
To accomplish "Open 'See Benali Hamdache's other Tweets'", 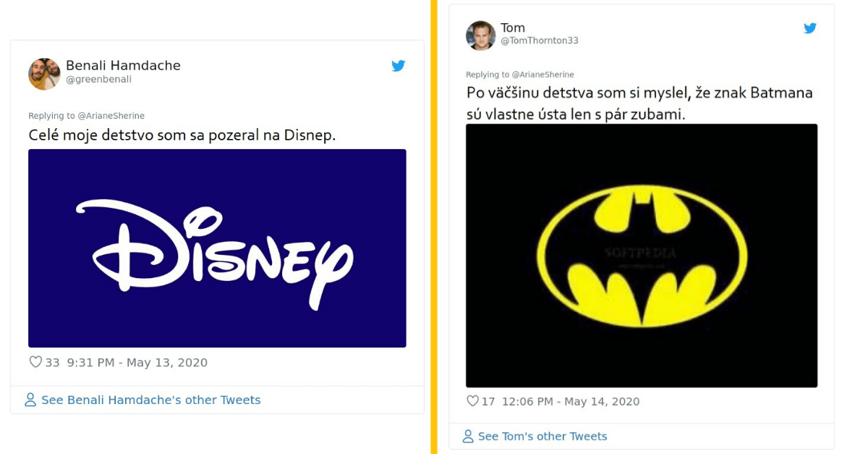I will [x=150, y=400].
